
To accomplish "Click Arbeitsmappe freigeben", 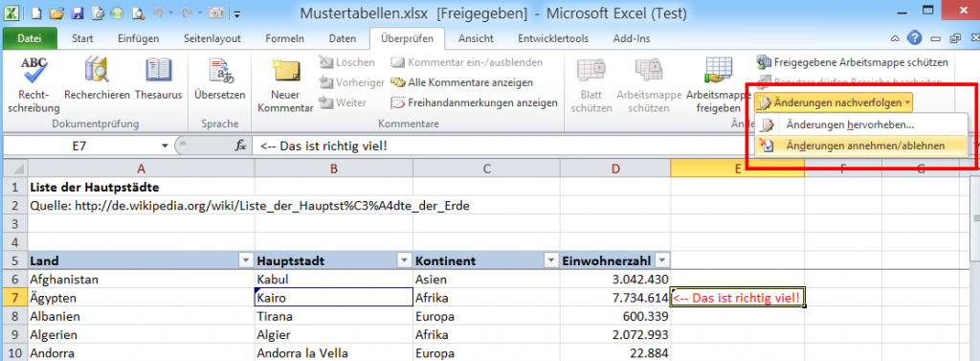I will point(719,86).
